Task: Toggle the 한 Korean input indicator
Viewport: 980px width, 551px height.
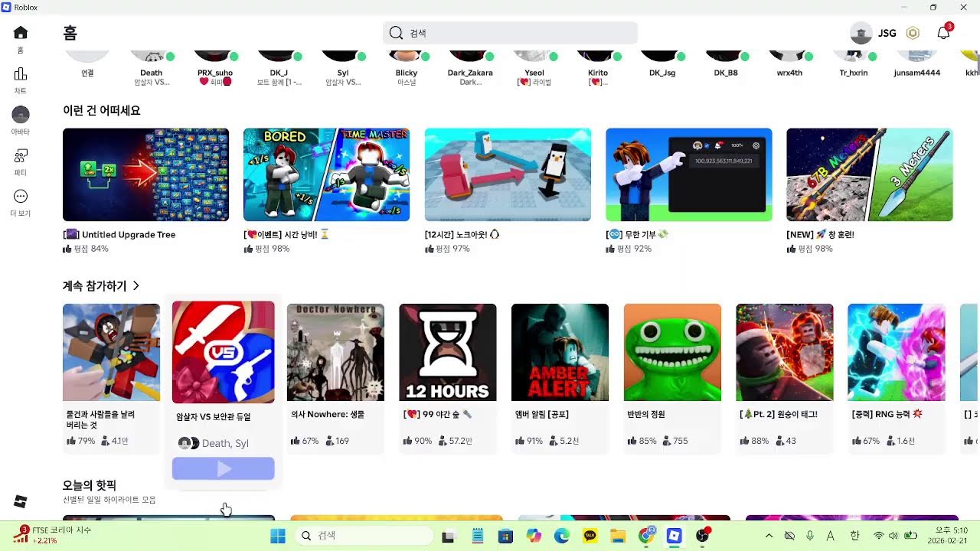Action: click(x=855, y=536)
